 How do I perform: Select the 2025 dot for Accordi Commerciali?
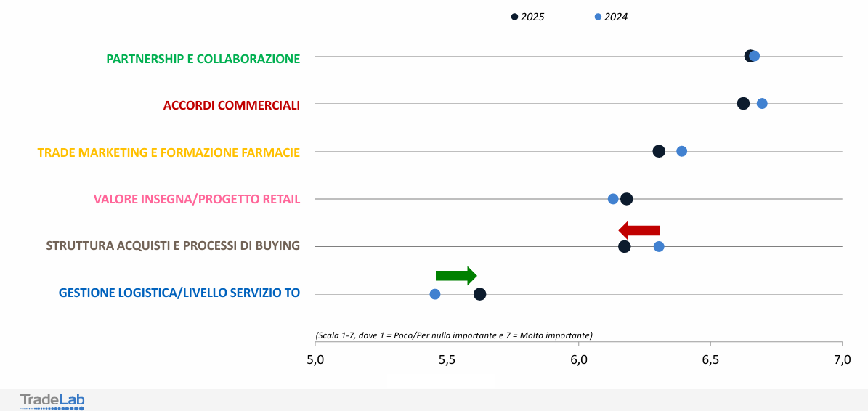coord(743,104)
